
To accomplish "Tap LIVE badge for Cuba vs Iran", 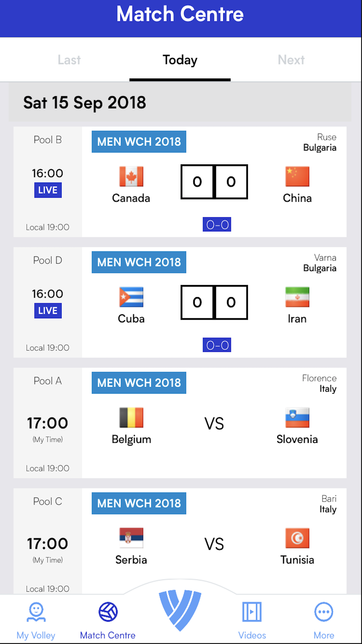I will 48,311.
